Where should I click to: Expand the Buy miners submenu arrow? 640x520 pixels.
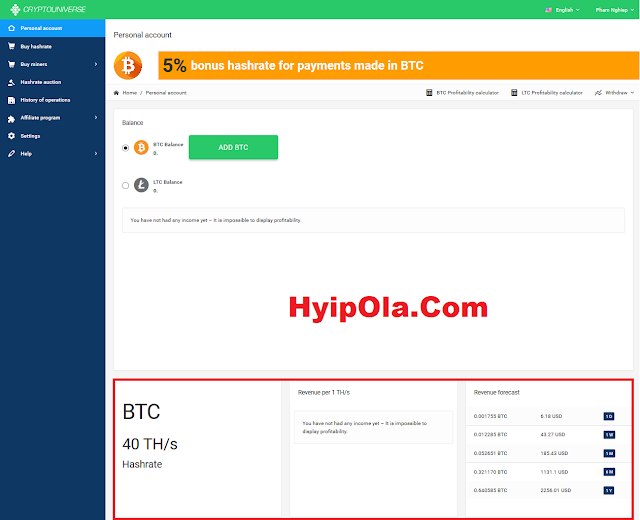96,64
